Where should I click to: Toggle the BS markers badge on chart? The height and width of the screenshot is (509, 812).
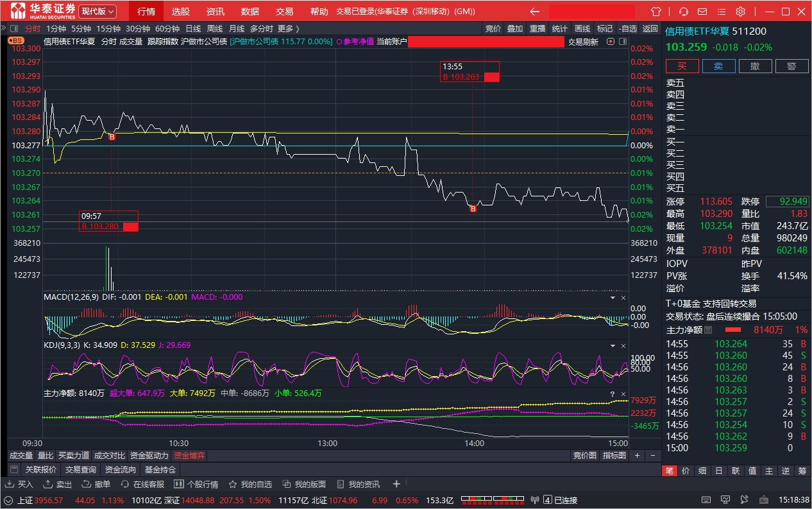point(16,40)
